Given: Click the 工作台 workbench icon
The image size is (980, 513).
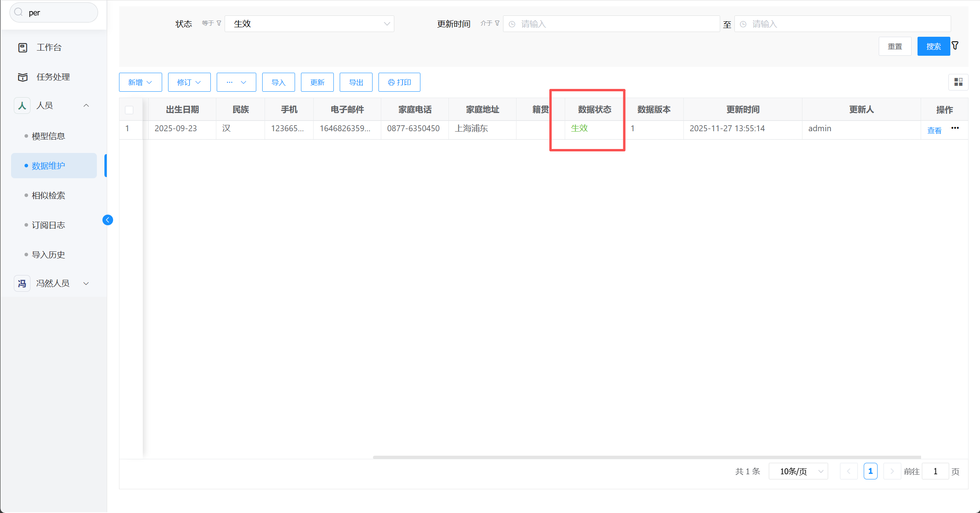Looking at the screenshot, I should pyautogui.click(x=23, y=47).
